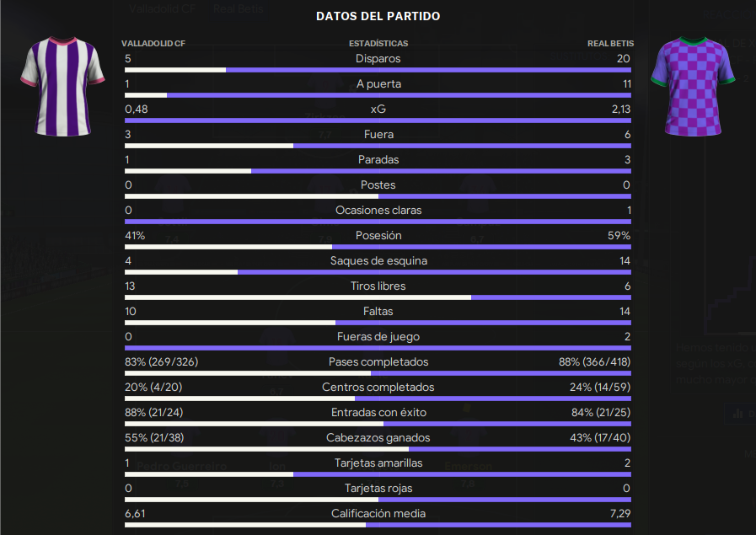The image size is (756, 535).
Task: Click the Cabezazos ganados label
Action: coord(378,437)
